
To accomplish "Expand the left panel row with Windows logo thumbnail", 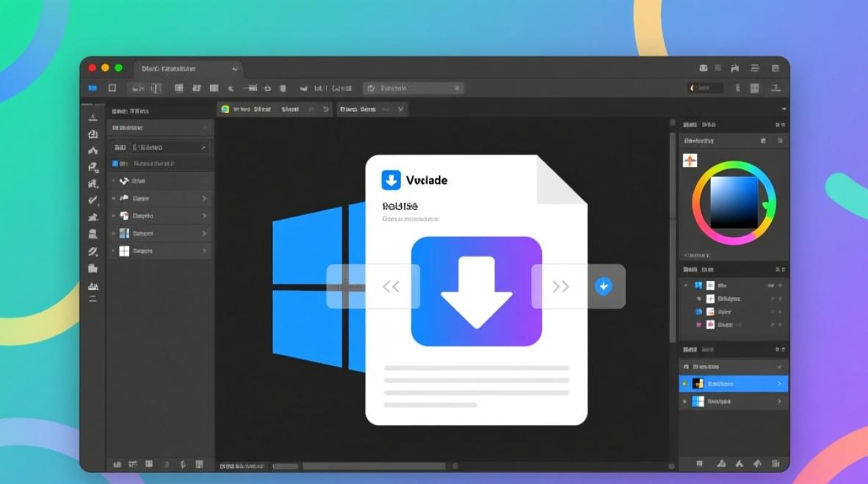I will pos(204,251).
